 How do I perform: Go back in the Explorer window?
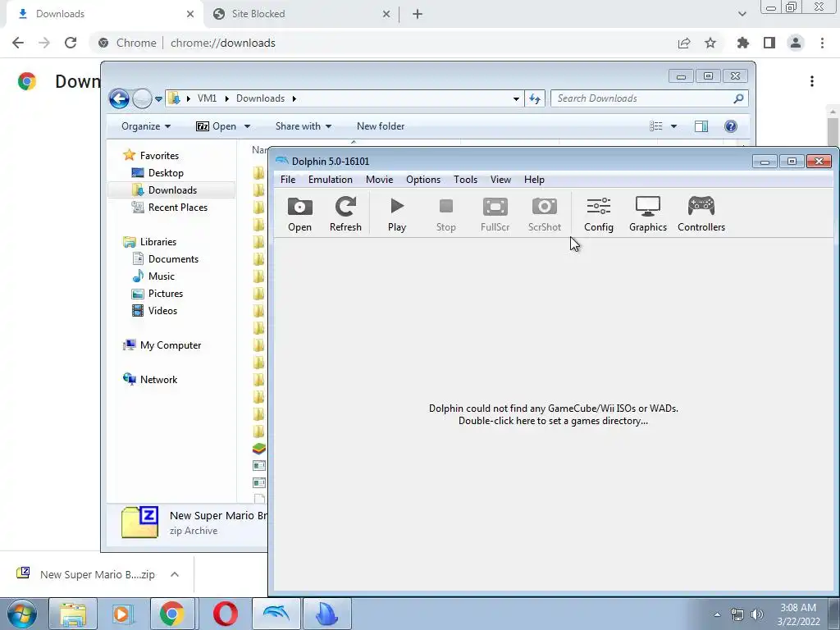(119, 98)
